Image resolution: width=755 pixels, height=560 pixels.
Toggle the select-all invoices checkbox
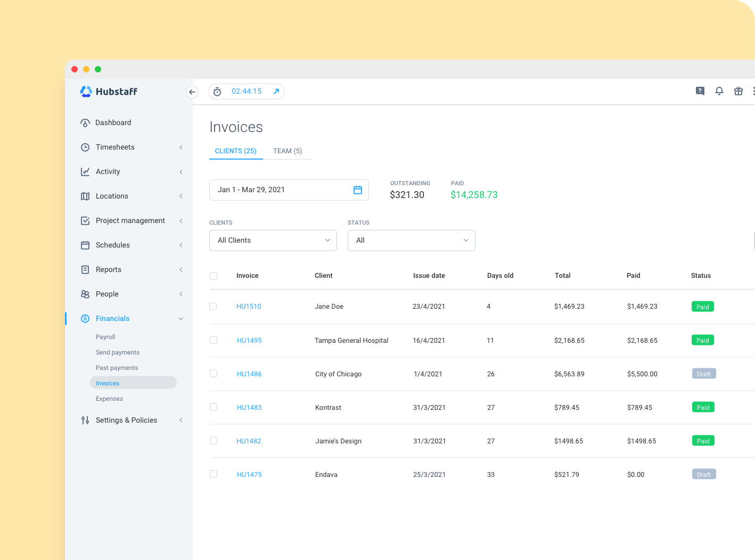214,276
